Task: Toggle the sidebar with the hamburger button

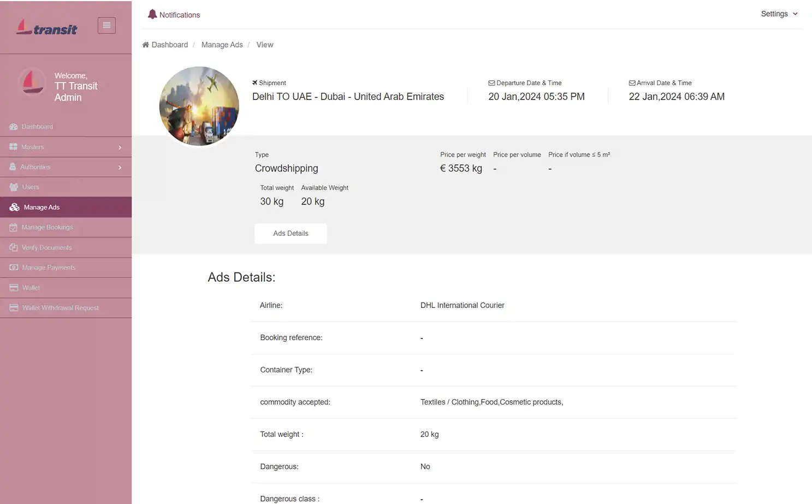Action: (x=106, y=25)
